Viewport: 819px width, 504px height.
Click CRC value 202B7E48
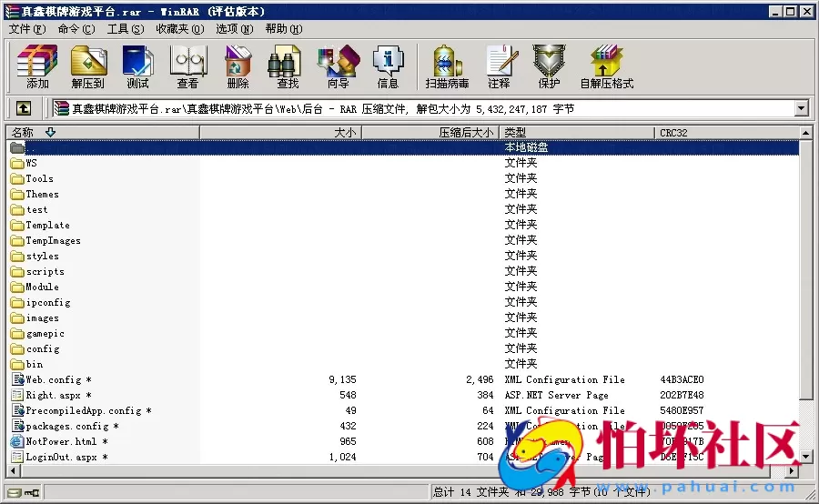point(682,396)
